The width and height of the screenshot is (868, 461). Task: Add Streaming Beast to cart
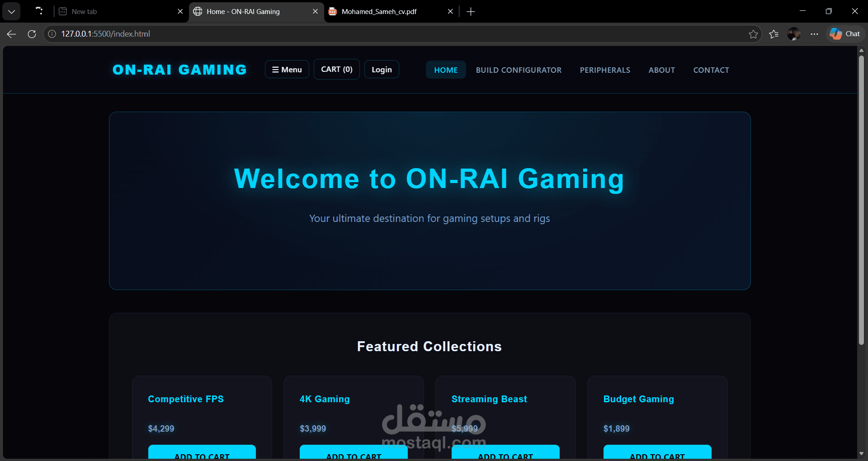click(505, 452)
